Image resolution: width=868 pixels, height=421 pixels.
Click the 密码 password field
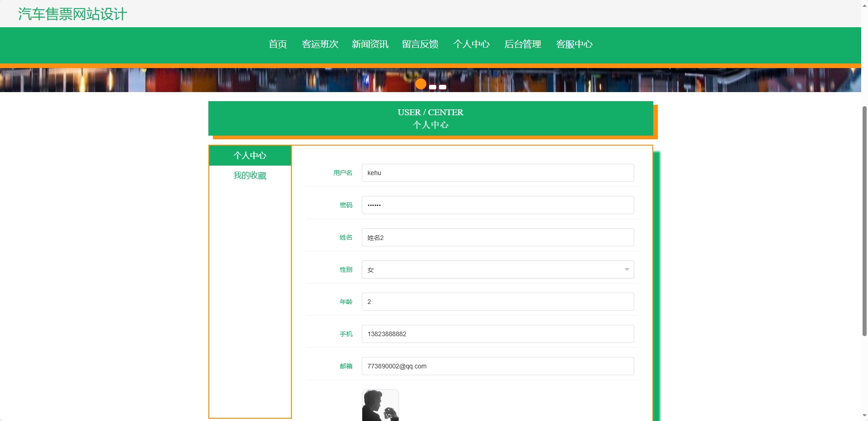(x=497, y=205)
